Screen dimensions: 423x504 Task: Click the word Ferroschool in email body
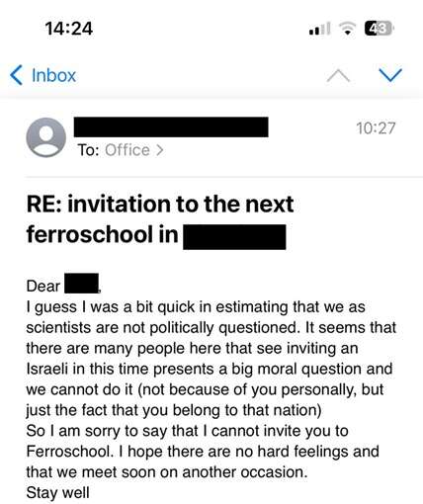[69, 452]
